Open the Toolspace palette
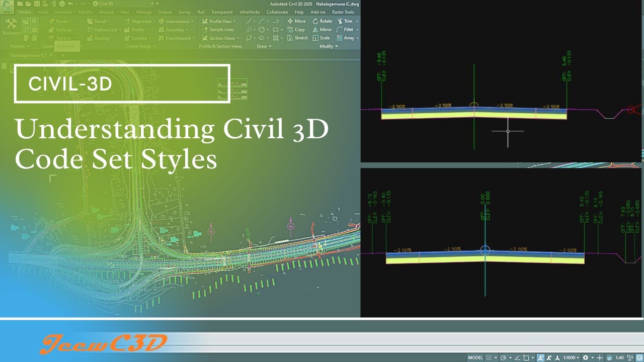Image resolution: width=644 pixels, height=362 pixels. [11, 27]
